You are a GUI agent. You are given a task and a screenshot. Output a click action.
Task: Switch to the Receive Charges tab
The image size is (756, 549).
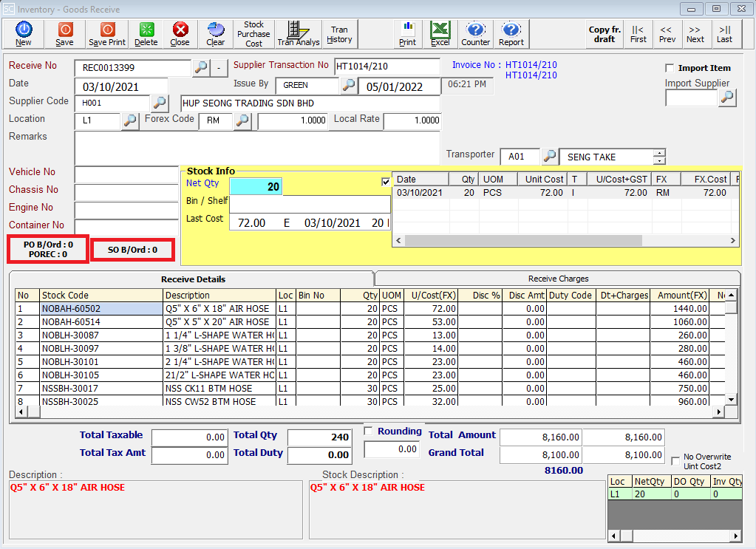click(x=558, y=279)
